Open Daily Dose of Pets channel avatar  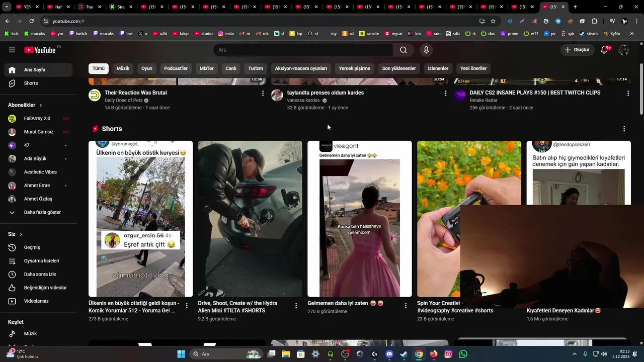tap(95, 95)
